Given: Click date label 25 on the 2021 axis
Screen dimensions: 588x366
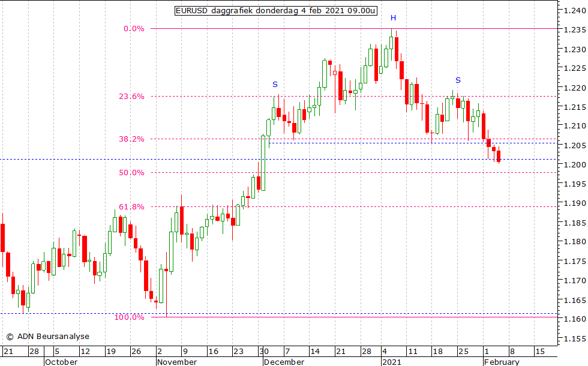Looking at the screenshot, I should click(464, 352).
